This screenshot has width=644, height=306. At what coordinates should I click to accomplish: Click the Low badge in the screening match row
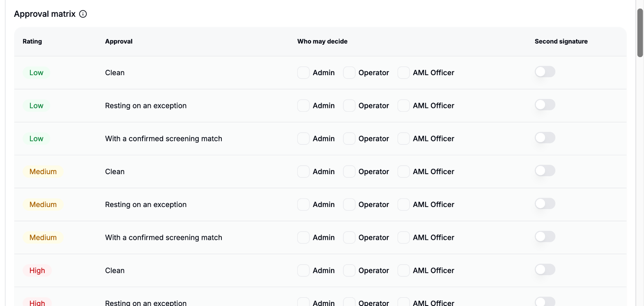click(36, 138)
